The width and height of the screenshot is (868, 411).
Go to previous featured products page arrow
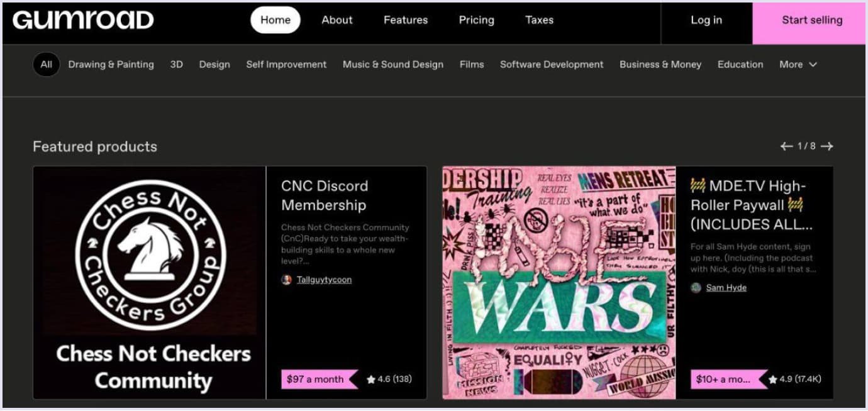click(786, 146)
